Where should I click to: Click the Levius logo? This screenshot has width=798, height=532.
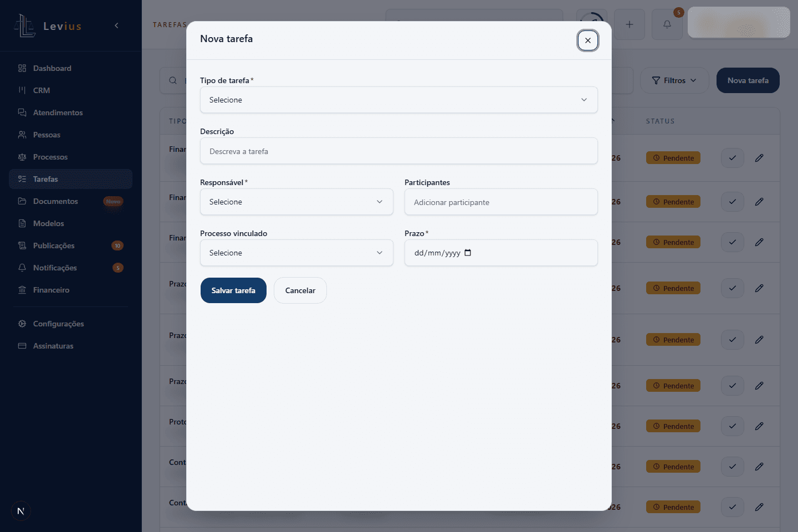48,25
